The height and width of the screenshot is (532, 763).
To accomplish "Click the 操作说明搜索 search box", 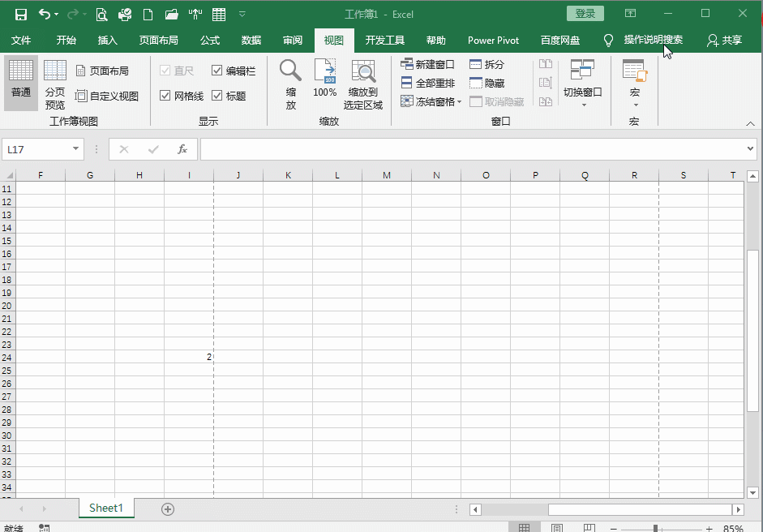I will tap(653, 40).
